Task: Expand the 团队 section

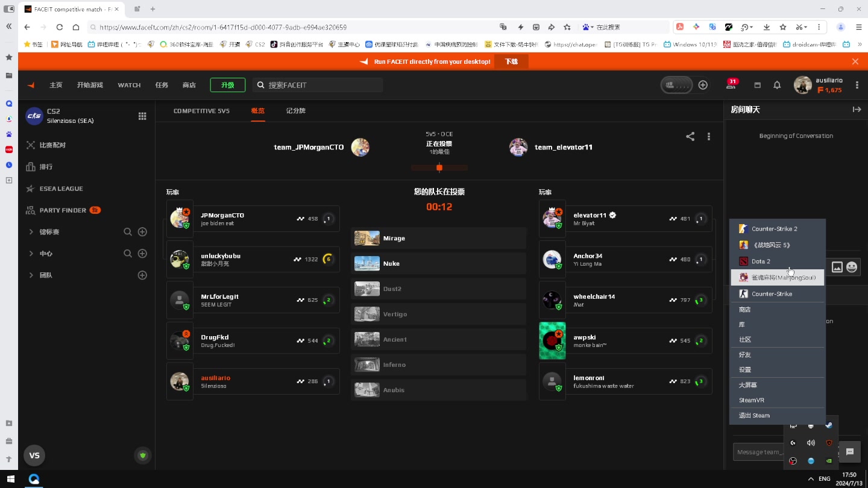Action: [x=31, y=275]
